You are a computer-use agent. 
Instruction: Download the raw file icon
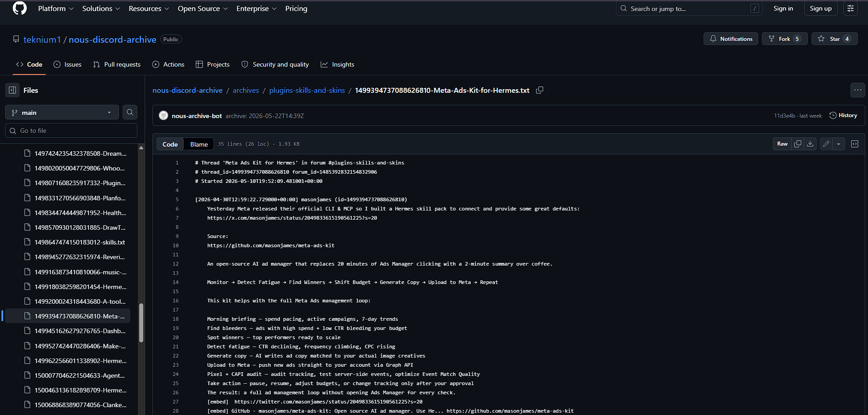point(810,144)
